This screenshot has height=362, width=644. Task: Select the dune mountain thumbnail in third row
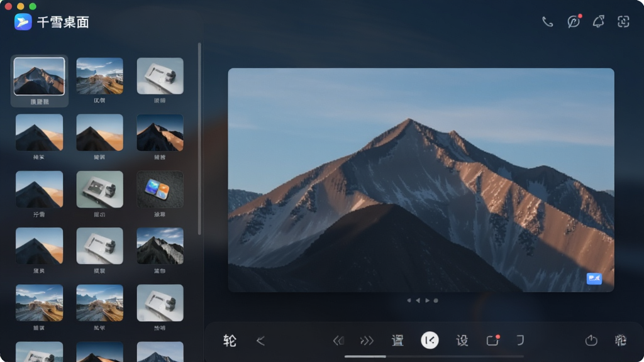coord(39,189)
